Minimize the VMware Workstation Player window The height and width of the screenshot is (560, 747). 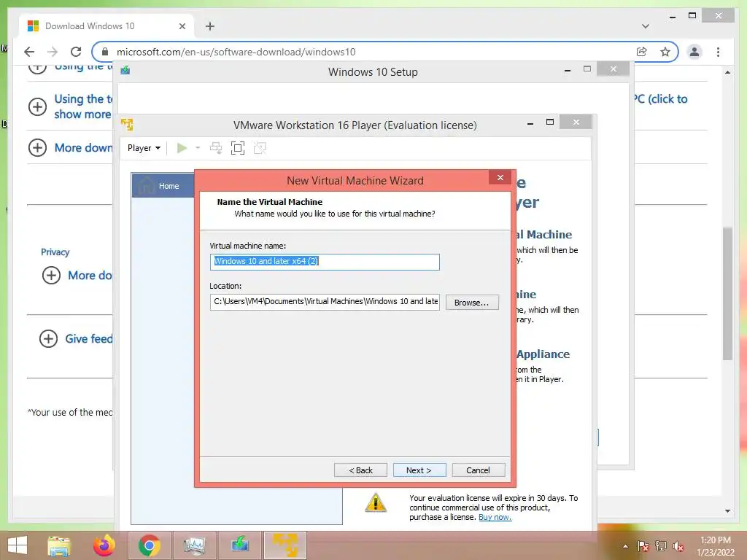(x=530, y=122)
